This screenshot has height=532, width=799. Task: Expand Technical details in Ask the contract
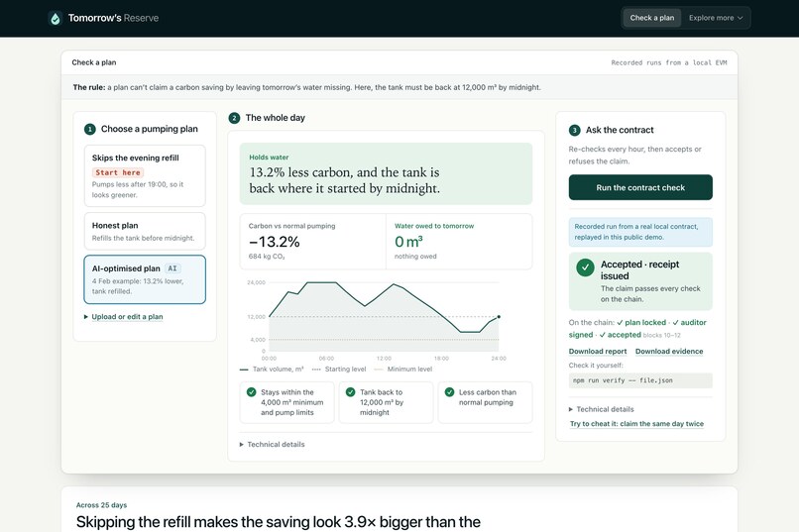(602, 409)
